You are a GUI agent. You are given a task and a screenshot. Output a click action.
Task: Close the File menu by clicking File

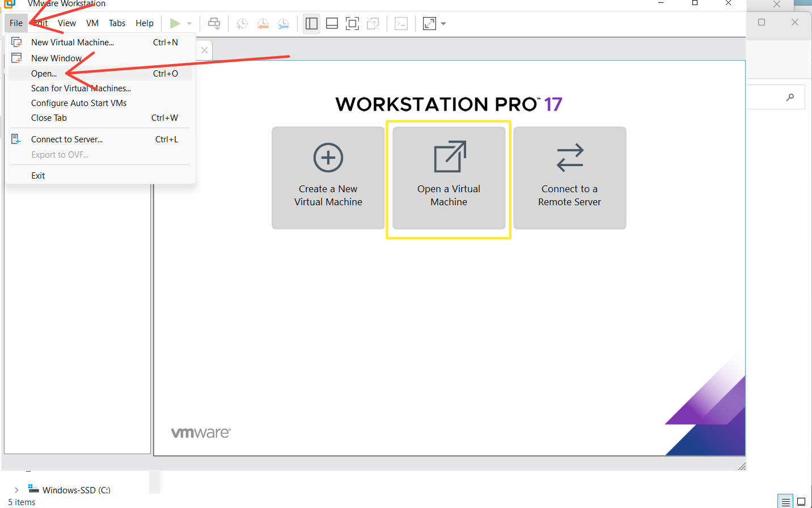tap(16, 23)
